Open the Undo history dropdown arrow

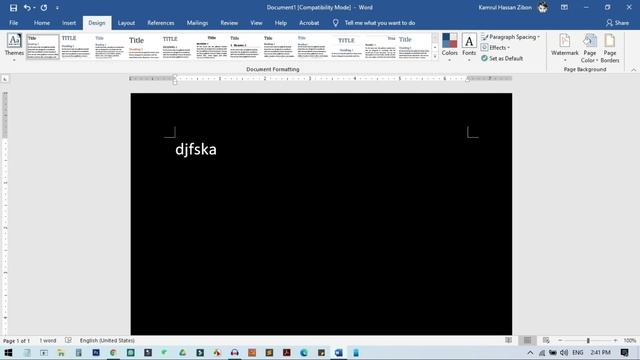point(34,8)
